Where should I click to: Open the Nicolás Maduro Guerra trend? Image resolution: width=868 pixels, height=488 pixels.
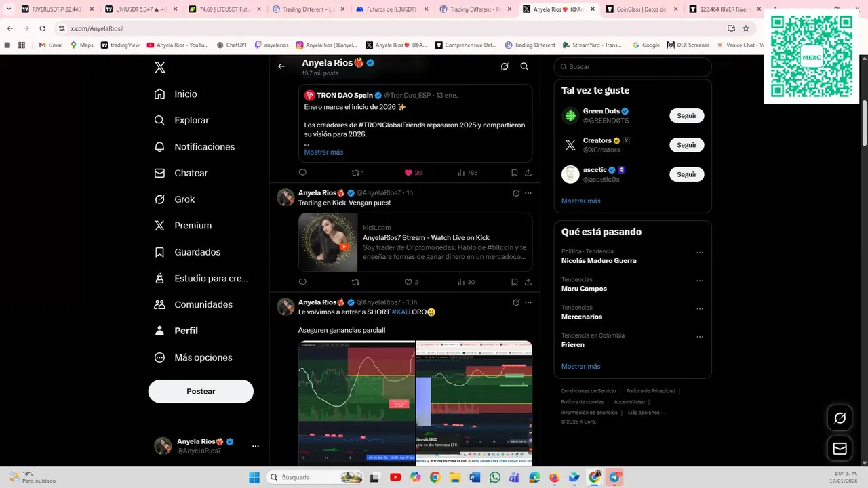tap(599, 261)
